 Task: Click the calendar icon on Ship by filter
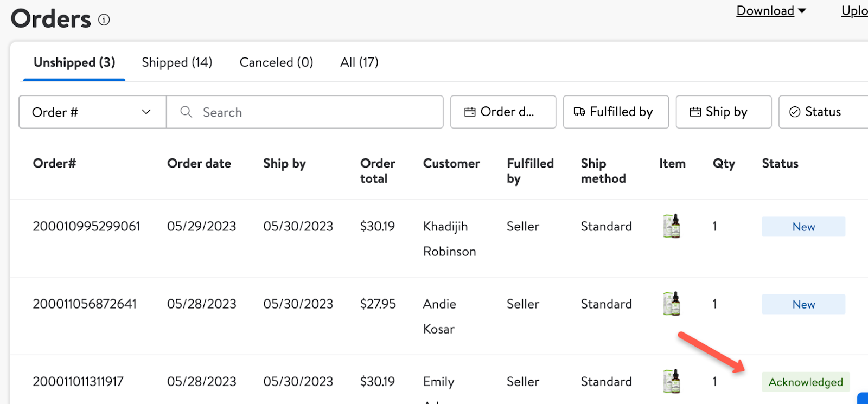coord(695,112)
